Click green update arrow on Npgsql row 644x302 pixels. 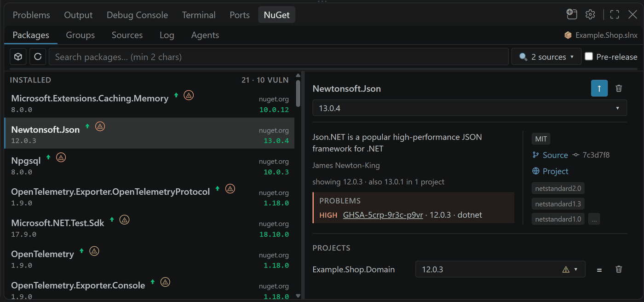pyautogui.click(x=48, y=157)
